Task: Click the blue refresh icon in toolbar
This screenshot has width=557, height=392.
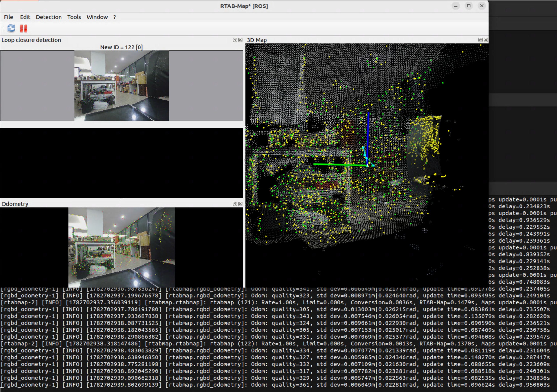Action: point(11,28)
